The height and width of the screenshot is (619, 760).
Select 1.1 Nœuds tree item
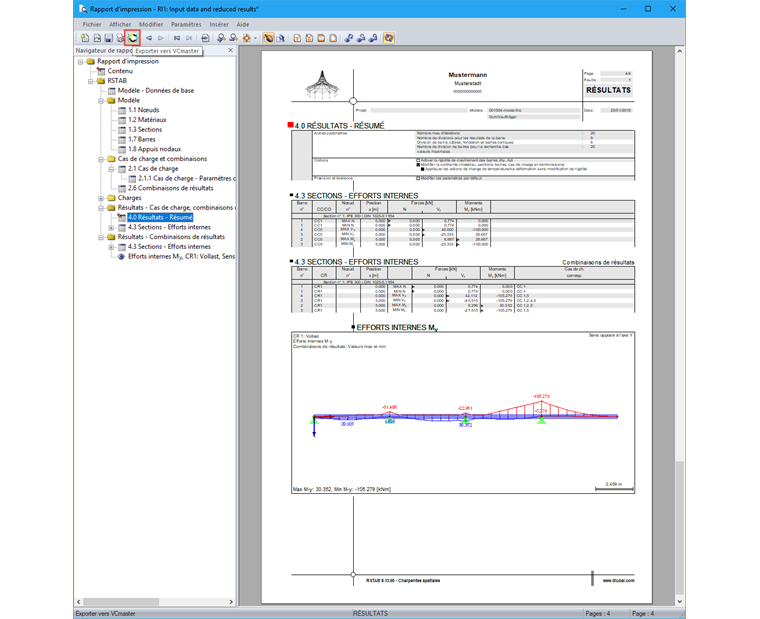pyautogui.click(x=143, y=110)
